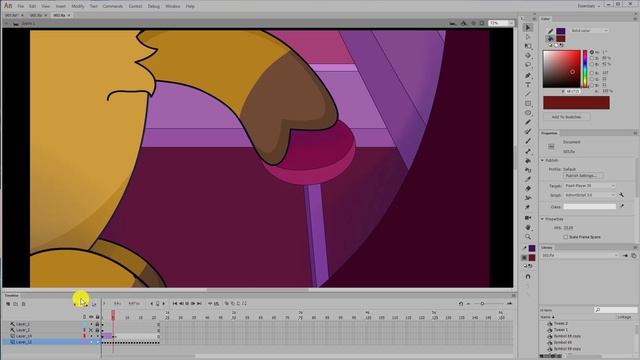Viewport: 640px width, 360px height.
Task: Select the G green radio button
Action: pyautogui.click(x=592, y=79)
